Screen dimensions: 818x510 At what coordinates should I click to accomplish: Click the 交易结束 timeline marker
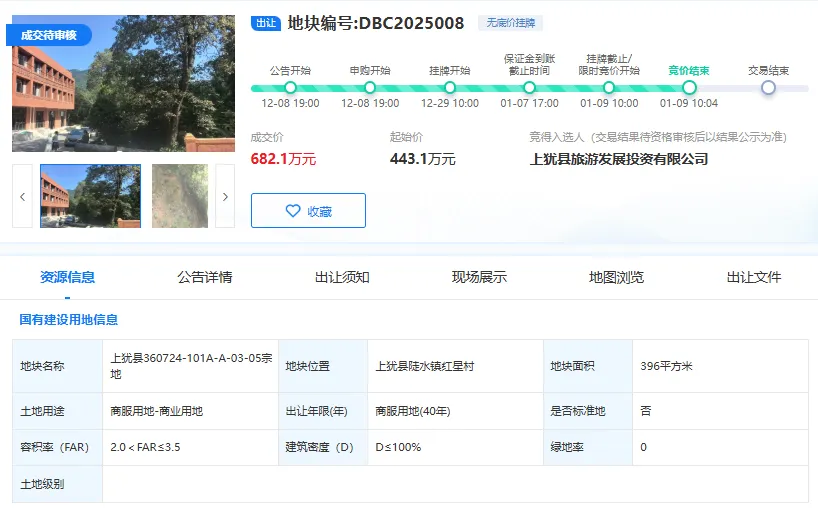click(768, 88)
